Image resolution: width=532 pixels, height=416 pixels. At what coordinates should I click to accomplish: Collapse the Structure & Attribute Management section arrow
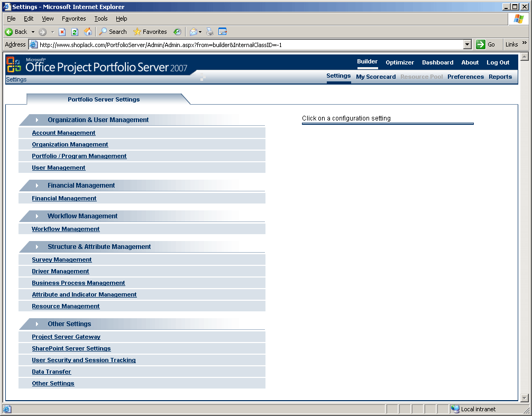point(37,247)
